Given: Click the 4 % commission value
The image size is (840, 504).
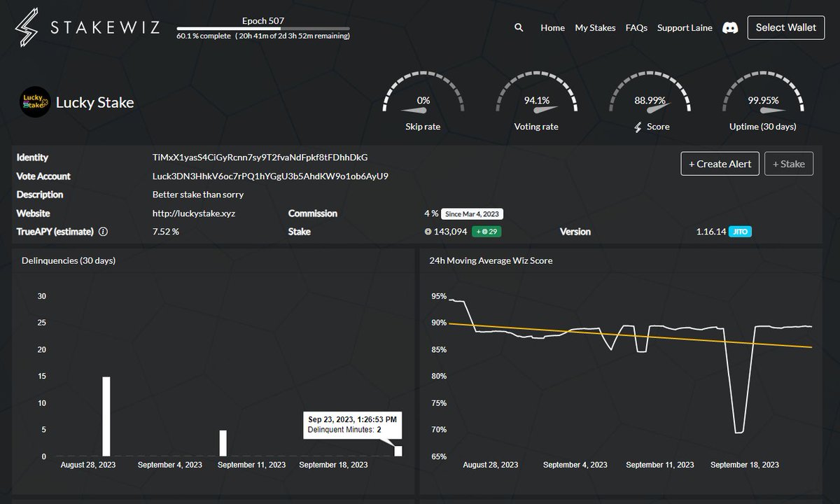Looking at the screenshot, I should (x=431, y=213).
